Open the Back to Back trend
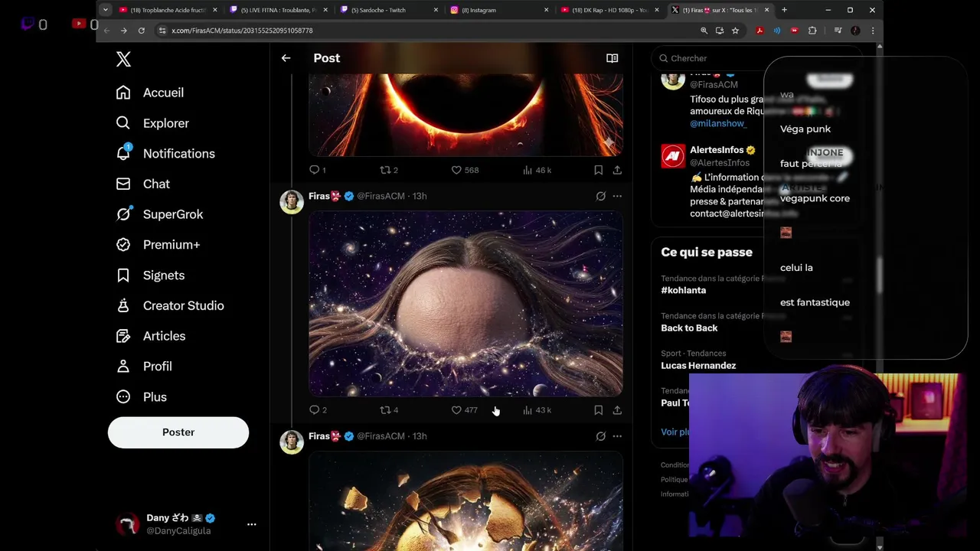Viewport: 980px width, 551px height. point(689,328)
